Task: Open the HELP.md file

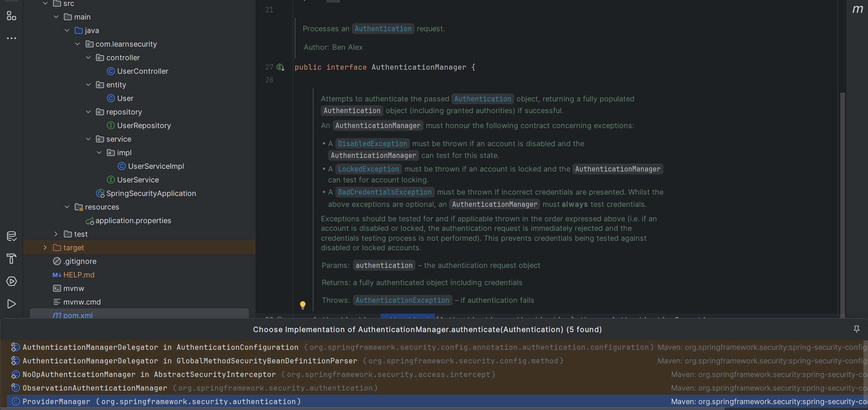Action: pos(79,275)
